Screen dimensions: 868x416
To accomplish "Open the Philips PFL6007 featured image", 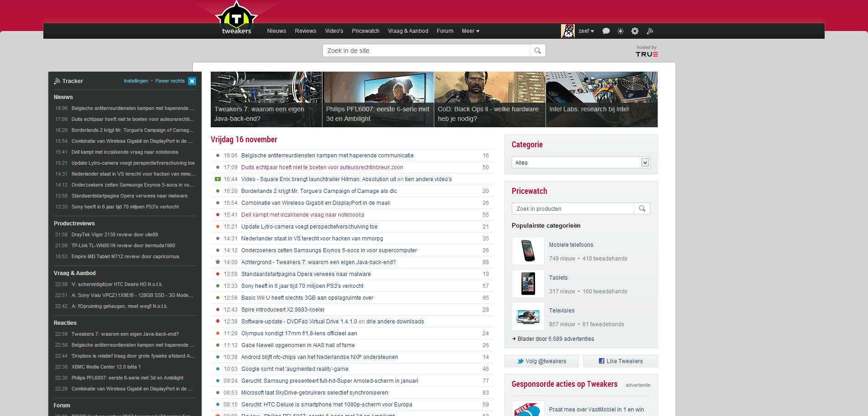I will [378, 99].
